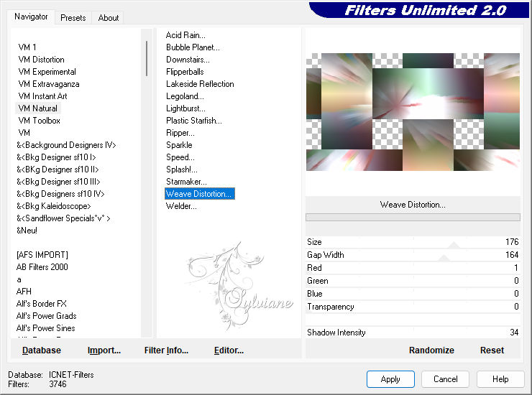532x395 pixels.
Task: Choose the Sparkle filter
Action: [x=179, y=145]
